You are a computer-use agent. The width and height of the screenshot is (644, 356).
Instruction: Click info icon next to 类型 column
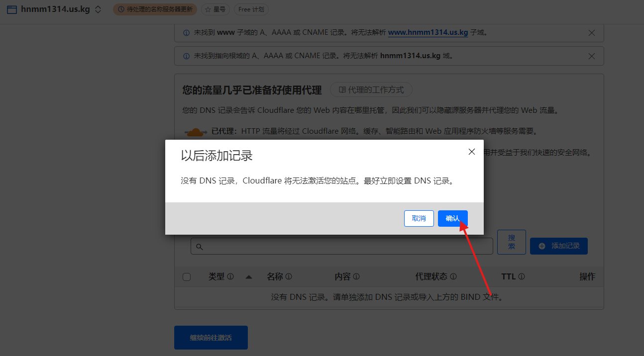coord(230,277)
